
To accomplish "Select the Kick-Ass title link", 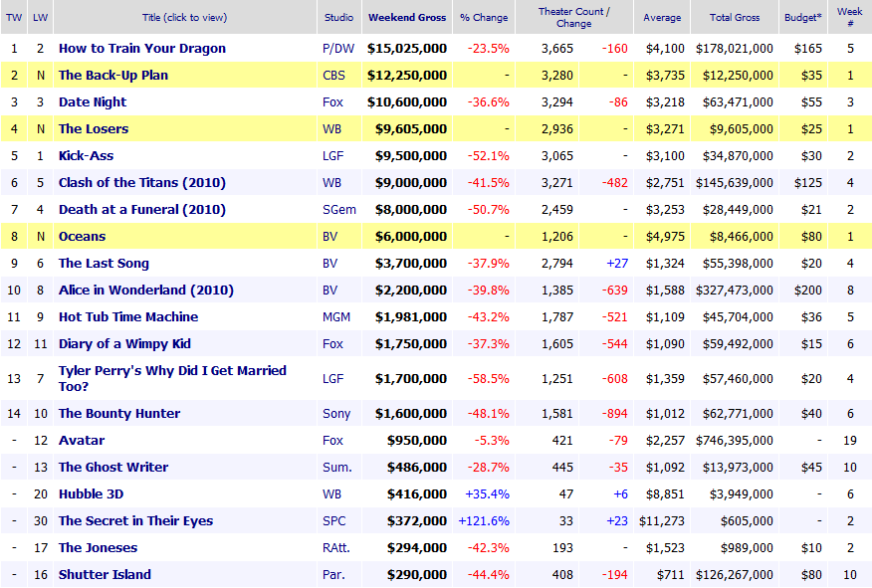I will [87, 155].
